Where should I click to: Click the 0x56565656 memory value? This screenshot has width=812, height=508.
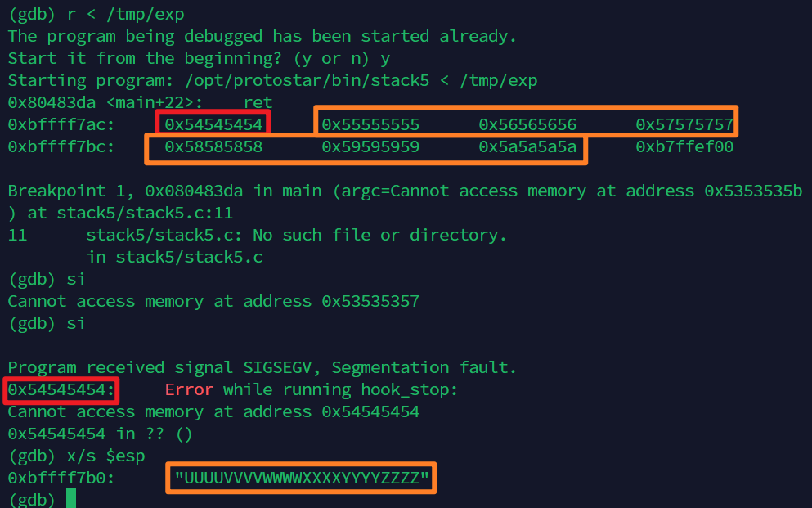(x=527, y=124)
